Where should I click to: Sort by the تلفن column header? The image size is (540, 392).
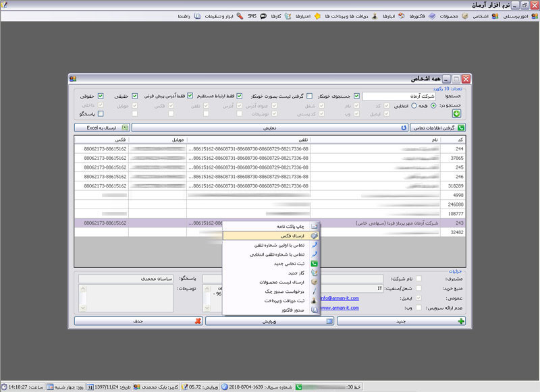click(x=248, y=140)
